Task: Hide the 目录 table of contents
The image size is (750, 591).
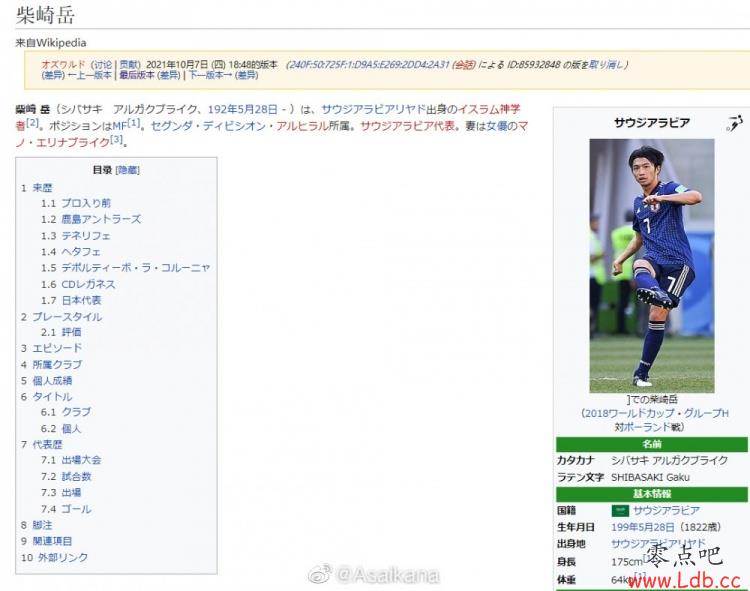Action: tap(128, 170)
